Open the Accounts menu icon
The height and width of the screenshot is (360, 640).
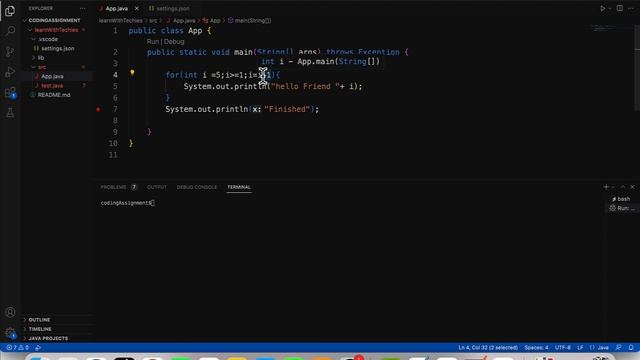[10, 312]
